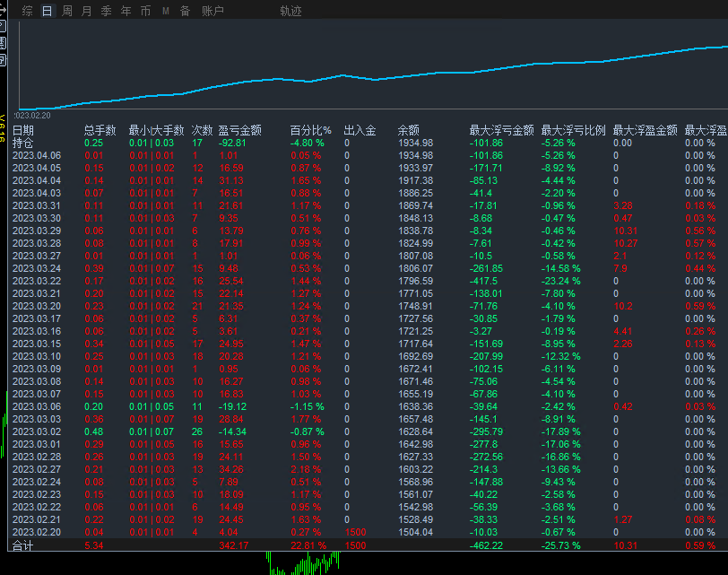Click the 最小|大手数 column header
This screenshot has width=728, height=575.
[x=157, y=130]
